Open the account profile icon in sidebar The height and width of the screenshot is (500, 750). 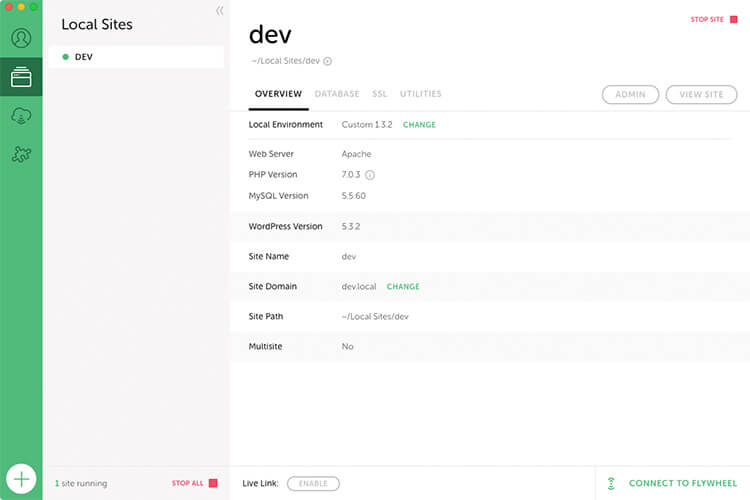[21, 39]
